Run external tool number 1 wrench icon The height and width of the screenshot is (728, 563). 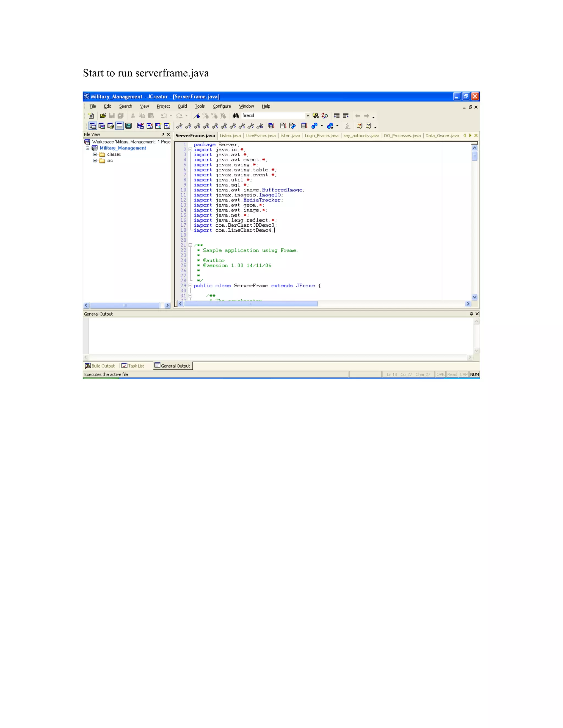click(179, 126)
